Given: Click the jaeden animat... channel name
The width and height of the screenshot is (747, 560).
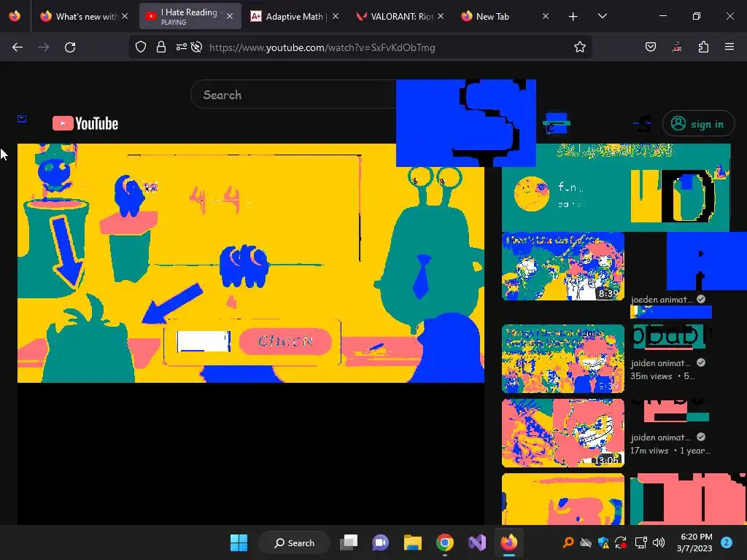Looking at the screenshot, I should point(661,300).
